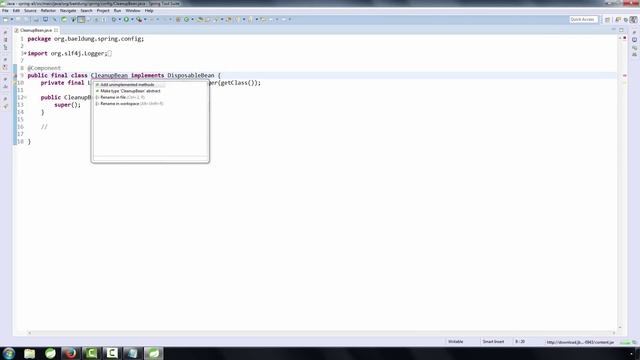Expand the Run configurations dropdown arrow
The image size is (640, 360).
click(x=132, y=20)
